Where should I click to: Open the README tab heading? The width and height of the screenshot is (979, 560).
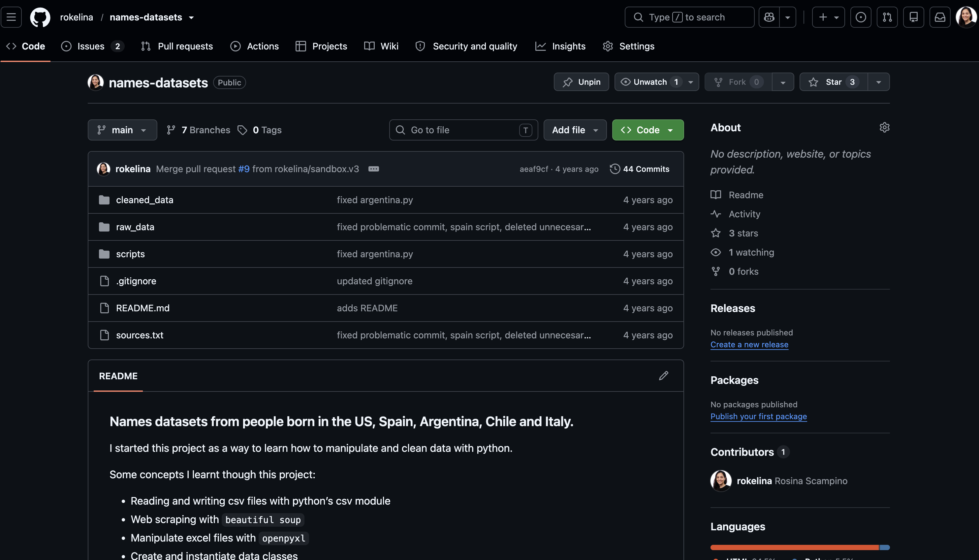click(x=118, y=376)
